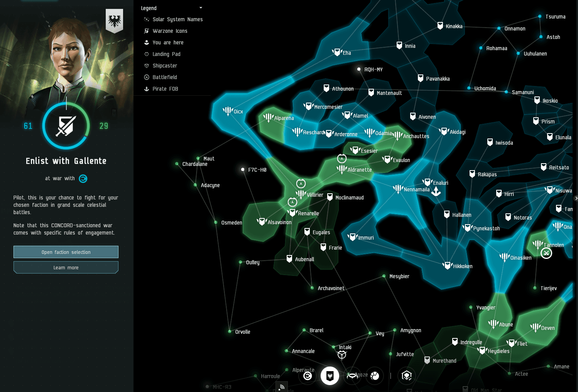Click the Gallente emblem badge on portrait

coord(114,20)
